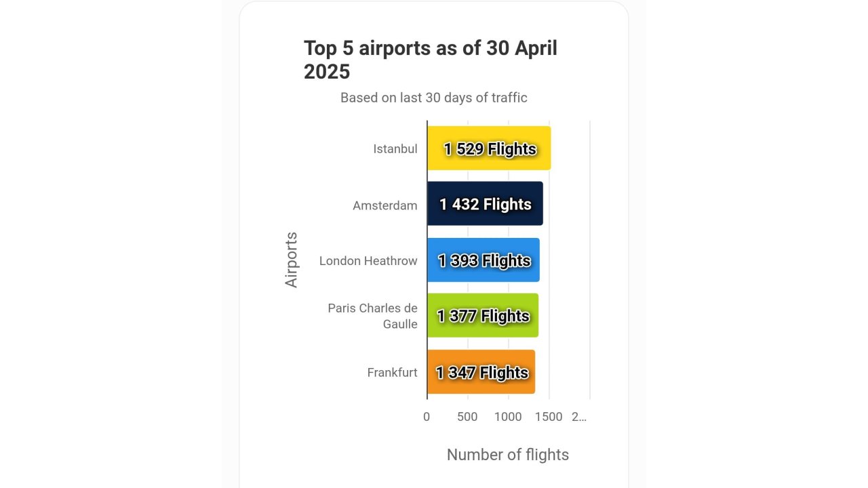Click the '1 347 Flights' data label
868x488 pixels.
[x=482, y=373]
